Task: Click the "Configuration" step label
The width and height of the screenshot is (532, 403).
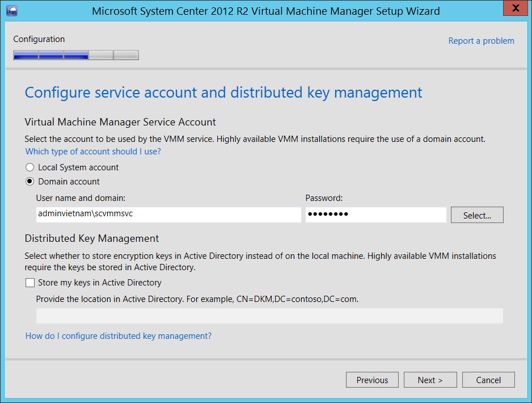Action: (x=39, y=39)
